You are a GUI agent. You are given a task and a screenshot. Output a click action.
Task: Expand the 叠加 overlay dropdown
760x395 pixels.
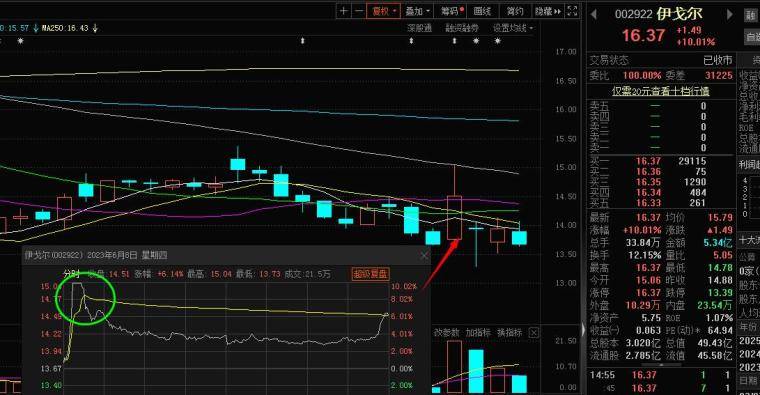418,11
